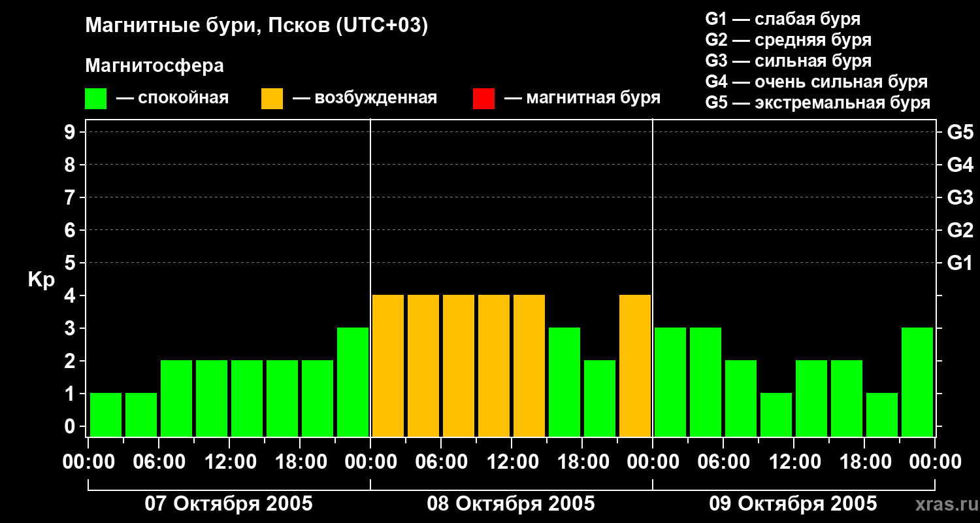Click the G1 label on right axis
This screenshot has height=523, width=980.
coord(960,263)
